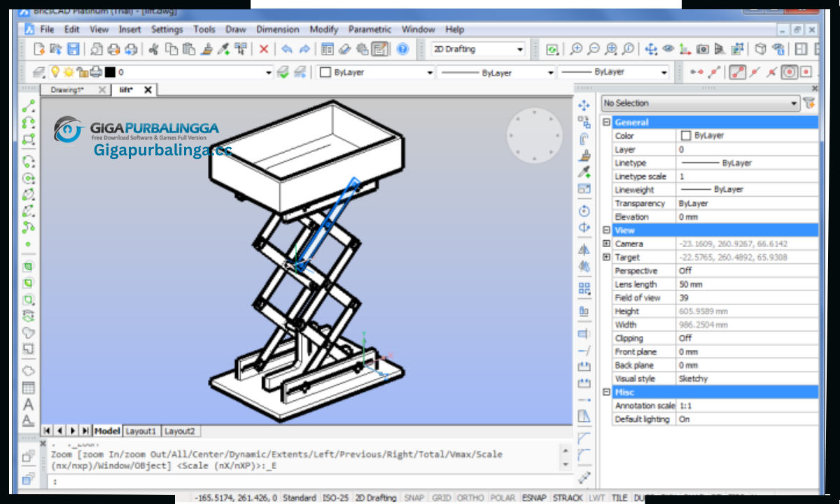Viewport: 840px width, 504px height.
Task: Toggle layer on/off lightbulb icon
Action: [x=56, y=72]
